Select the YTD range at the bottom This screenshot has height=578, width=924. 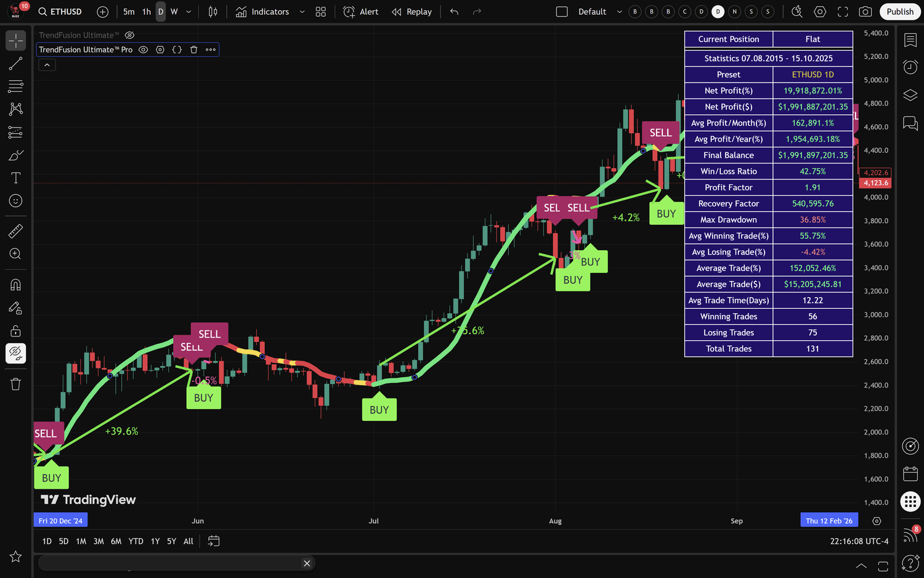136,541
